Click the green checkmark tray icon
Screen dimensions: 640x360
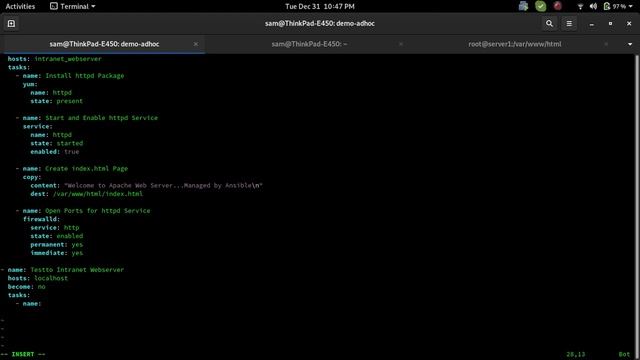(540, 6)
